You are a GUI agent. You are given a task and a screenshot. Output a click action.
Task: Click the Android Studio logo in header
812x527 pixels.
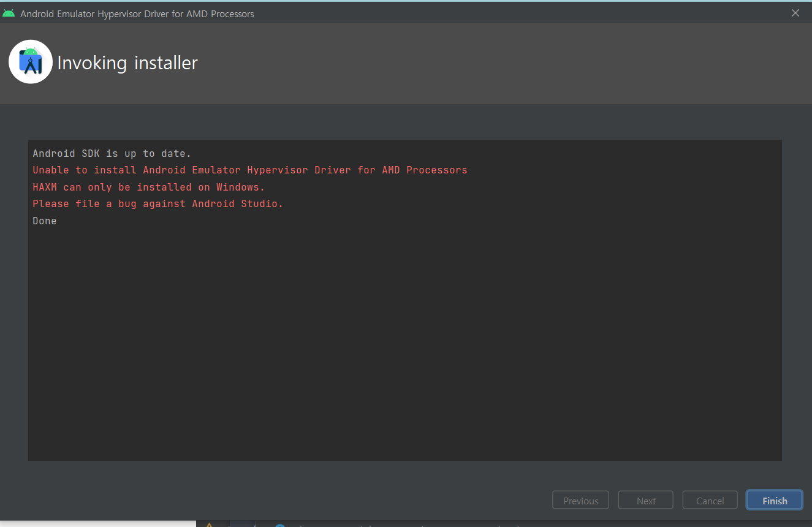[x=31, y=62]
